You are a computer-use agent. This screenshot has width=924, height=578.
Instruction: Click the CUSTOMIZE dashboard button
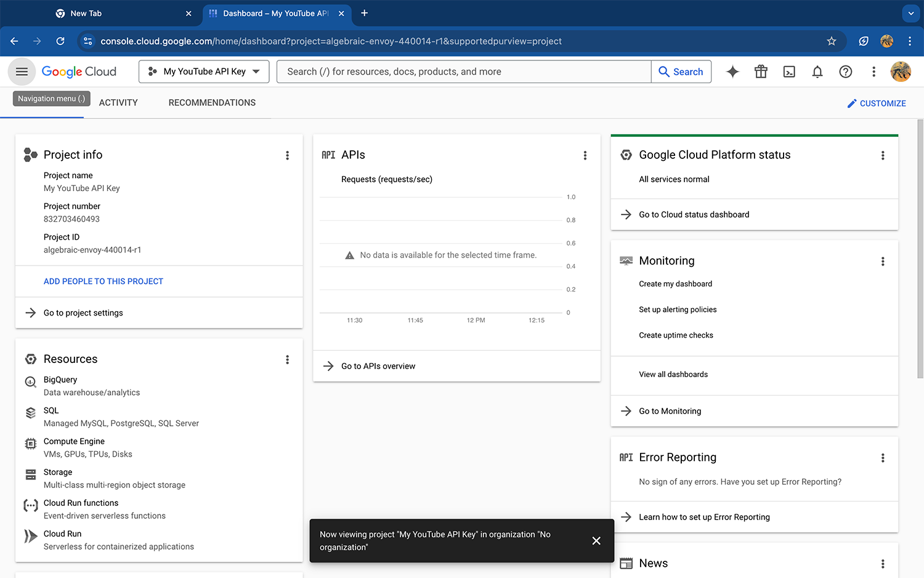877,104
